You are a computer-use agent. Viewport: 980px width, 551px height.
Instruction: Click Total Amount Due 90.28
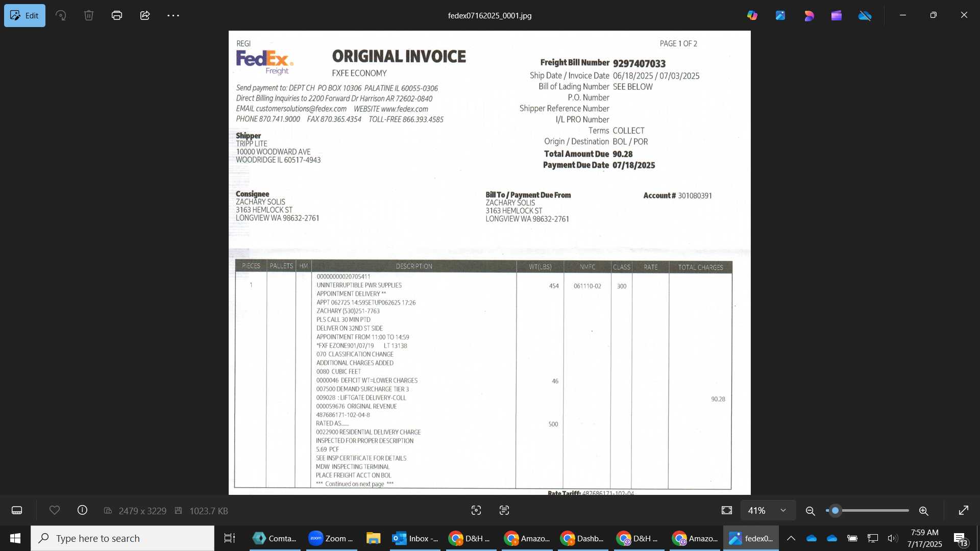tap(588, 154)
